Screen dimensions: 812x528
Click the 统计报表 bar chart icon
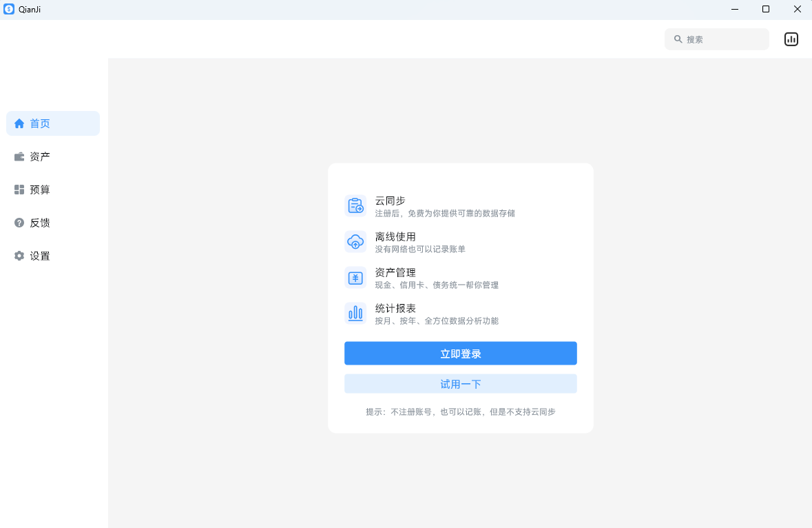tap(355, 313)
